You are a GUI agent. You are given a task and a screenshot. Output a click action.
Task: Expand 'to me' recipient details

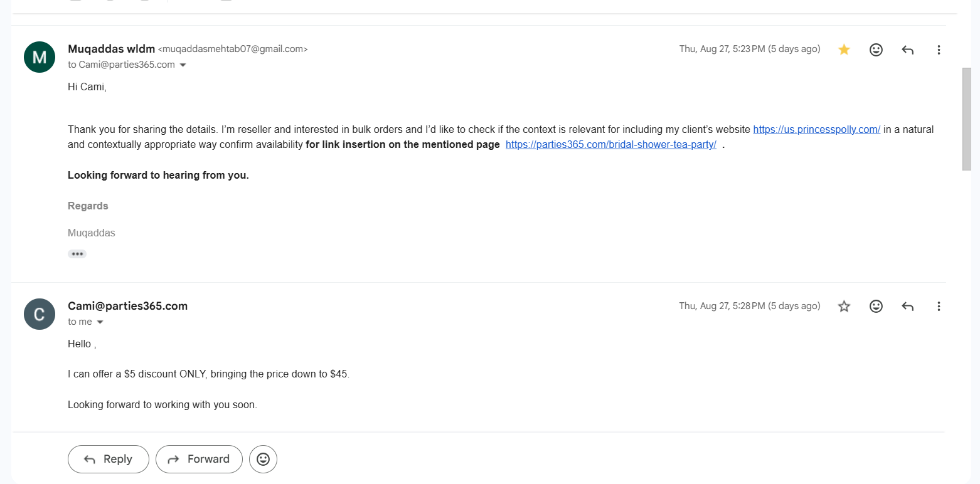pyautogui.click(x=100, y=322)
